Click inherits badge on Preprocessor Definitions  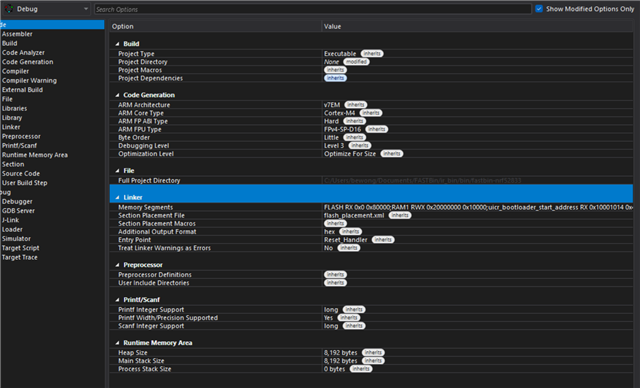(335, 275)
